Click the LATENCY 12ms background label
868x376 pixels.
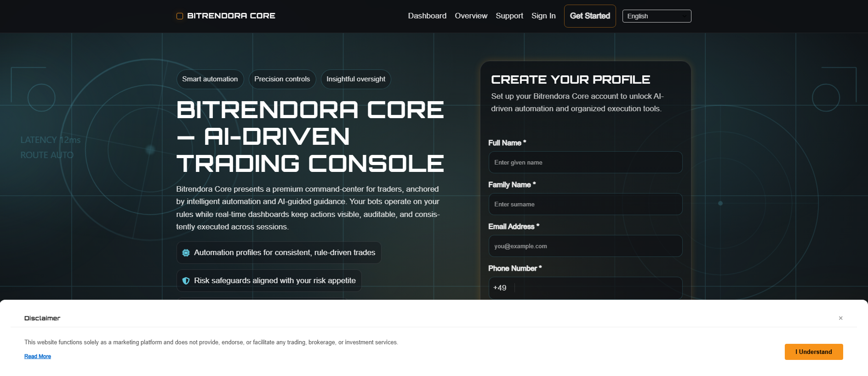point(51,140)
